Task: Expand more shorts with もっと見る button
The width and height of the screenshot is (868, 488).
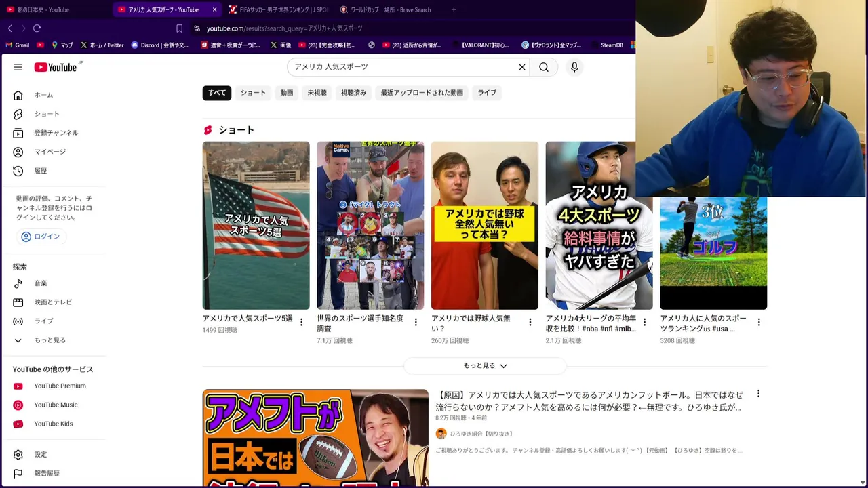Action: click(485, 366)
